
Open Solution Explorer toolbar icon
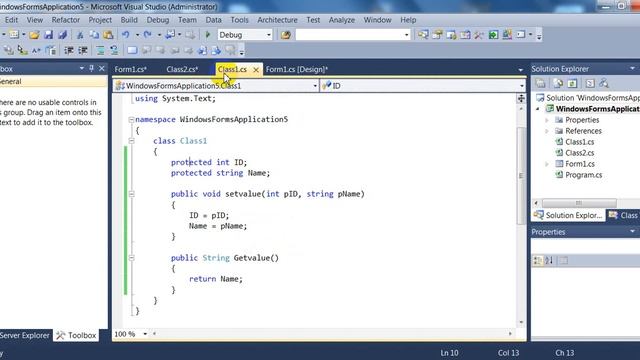[x=423, y=35]
